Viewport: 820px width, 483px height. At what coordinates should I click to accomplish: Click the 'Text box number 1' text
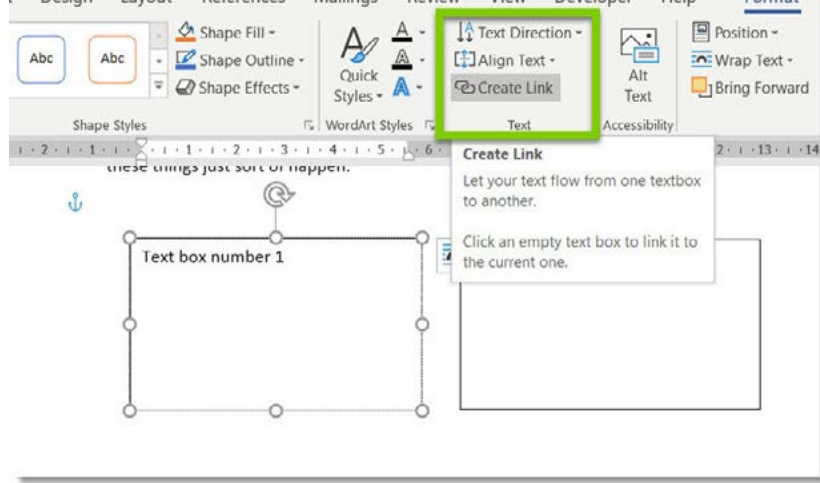[213, 257]
